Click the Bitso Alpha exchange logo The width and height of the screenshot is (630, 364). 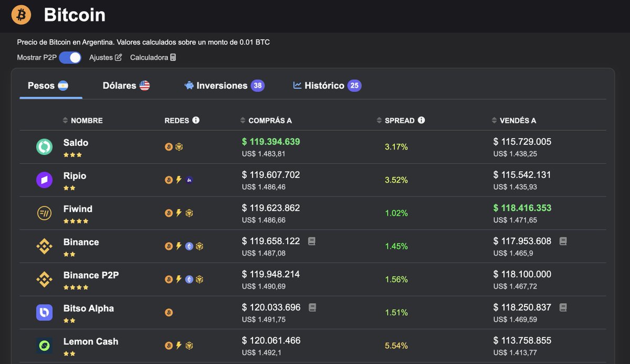pyautogui.click(x=44, y=312)
